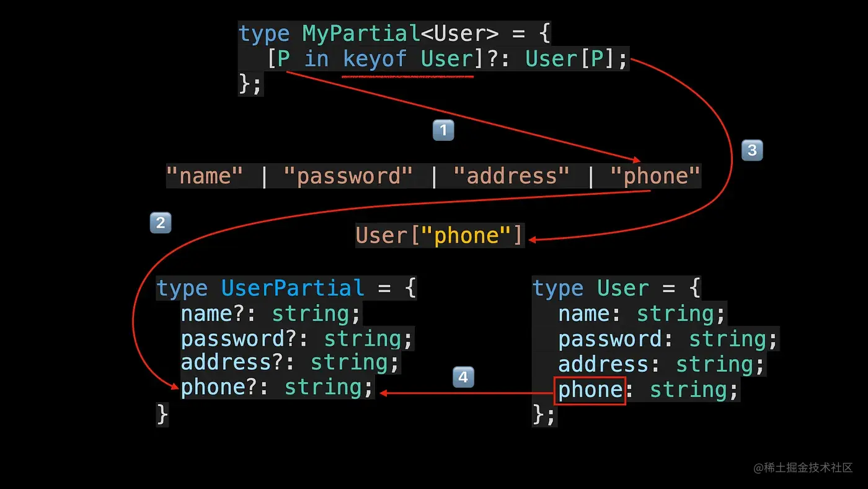The width and height of the screenshot is (868, 489).
Task: Select the "name" string literal
Action: click(204, 176)
